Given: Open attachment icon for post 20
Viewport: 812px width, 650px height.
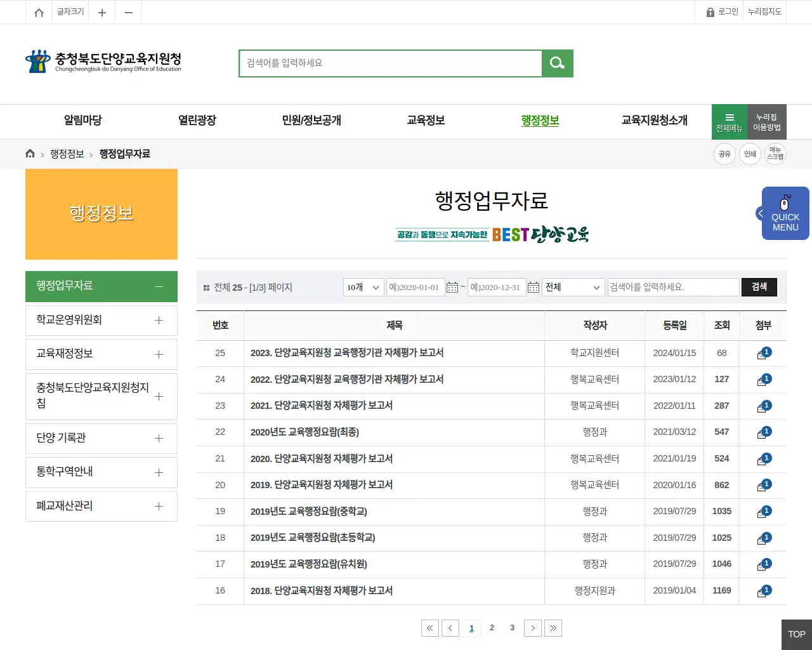Looking at the screenshot, I should click(764, 486).
